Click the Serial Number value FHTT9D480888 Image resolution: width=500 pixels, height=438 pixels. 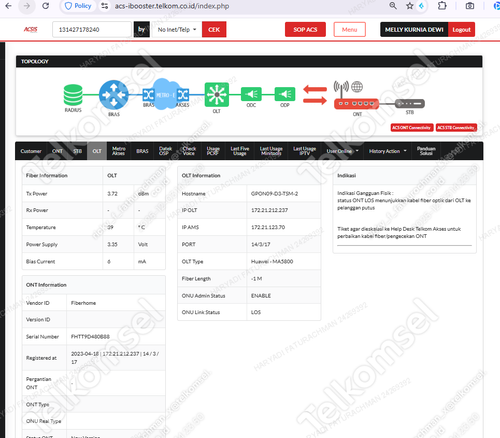point(90,337)
